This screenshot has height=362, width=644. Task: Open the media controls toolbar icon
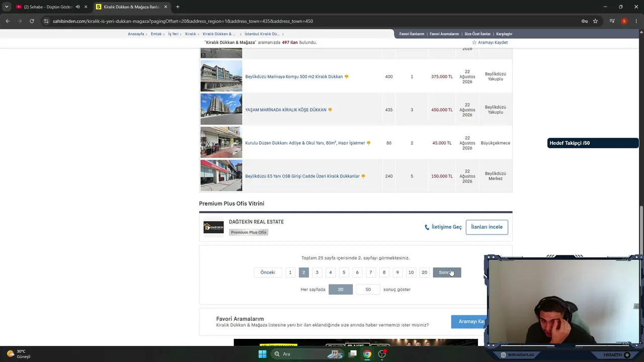[612, 21]
